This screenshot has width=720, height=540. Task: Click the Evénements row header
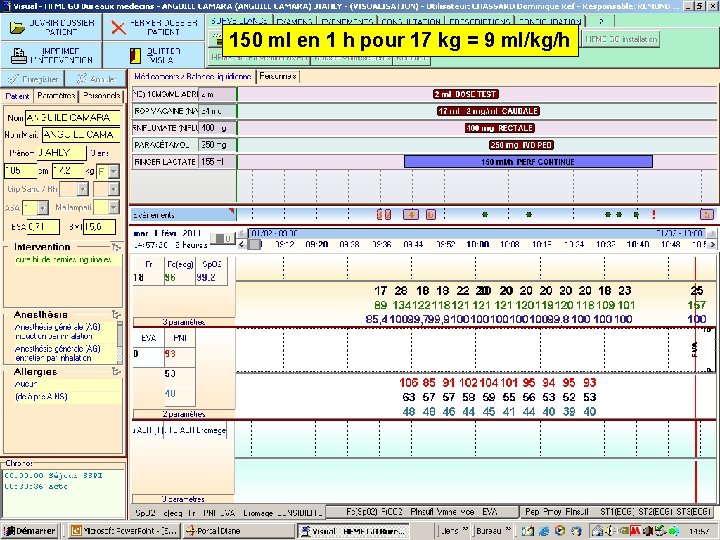pyautogui.click(x=183, y=215)
